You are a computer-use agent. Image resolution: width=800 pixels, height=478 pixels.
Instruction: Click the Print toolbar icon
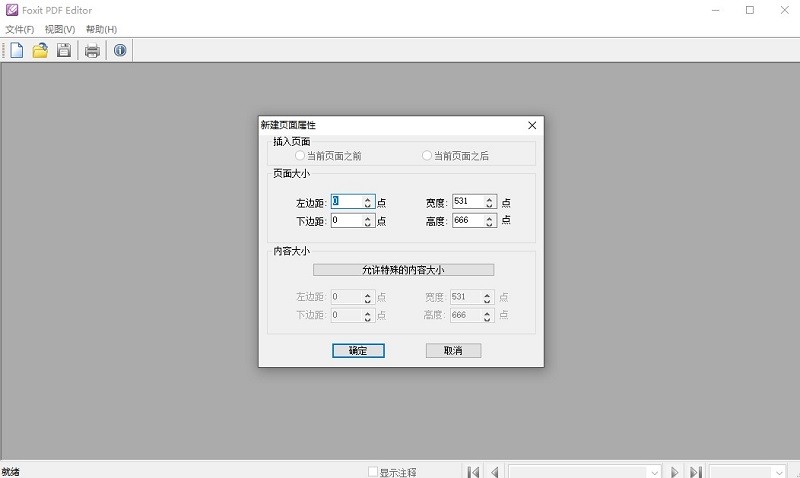click(92, 51)
